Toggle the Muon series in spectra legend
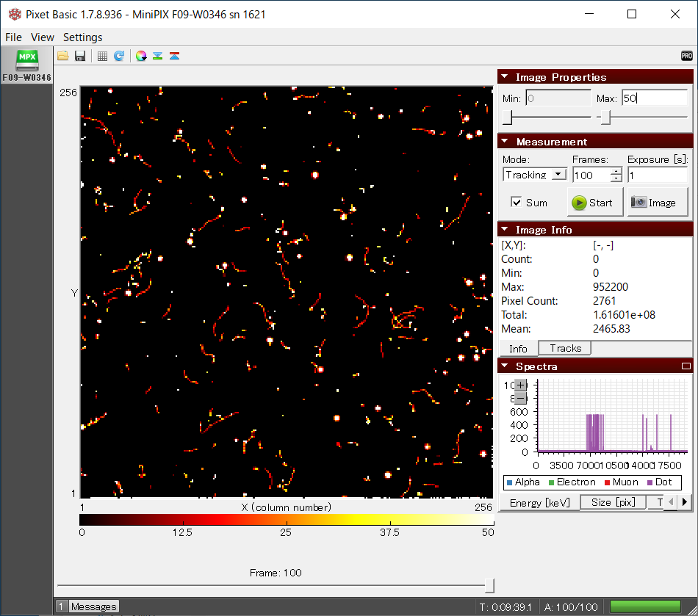This screenshot has height=616, width=698. click(624, 482)
